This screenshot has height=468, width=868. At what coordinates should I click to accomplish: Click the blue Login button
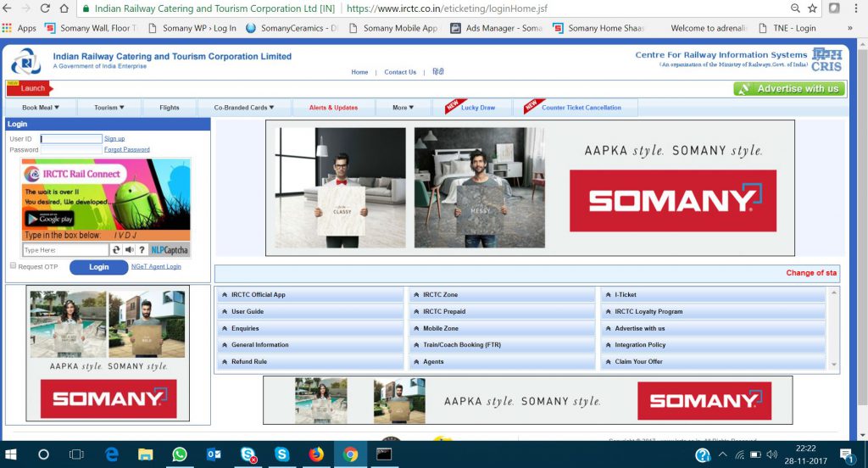point(98,267)
